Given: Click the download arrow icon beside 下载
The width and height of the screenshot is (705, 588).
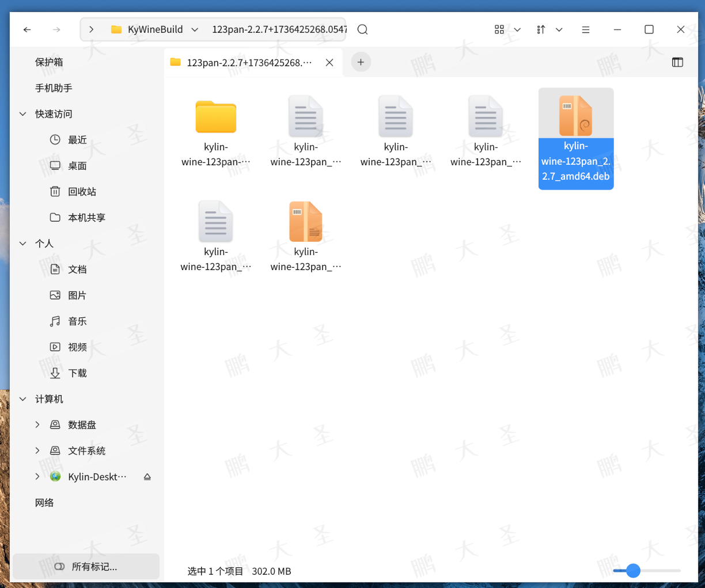Looking at the screenshot, I should pyautogui.click(x=55, y=373).
